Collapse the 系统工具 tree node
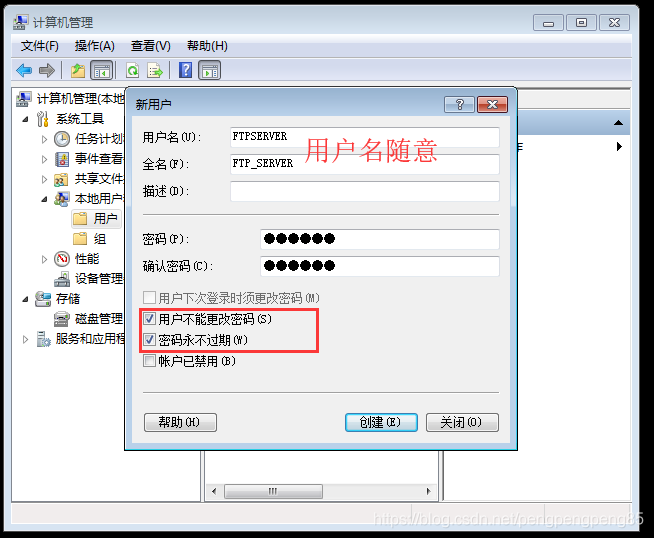This screenshot has height=538, width=654. click(26, 119)
